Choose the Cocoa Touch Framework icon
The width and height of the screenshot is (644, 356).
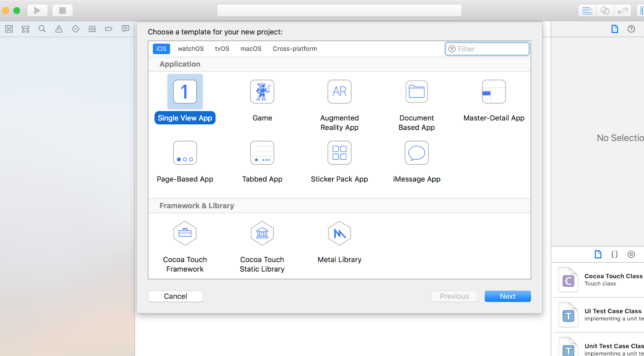coord(185,233)
